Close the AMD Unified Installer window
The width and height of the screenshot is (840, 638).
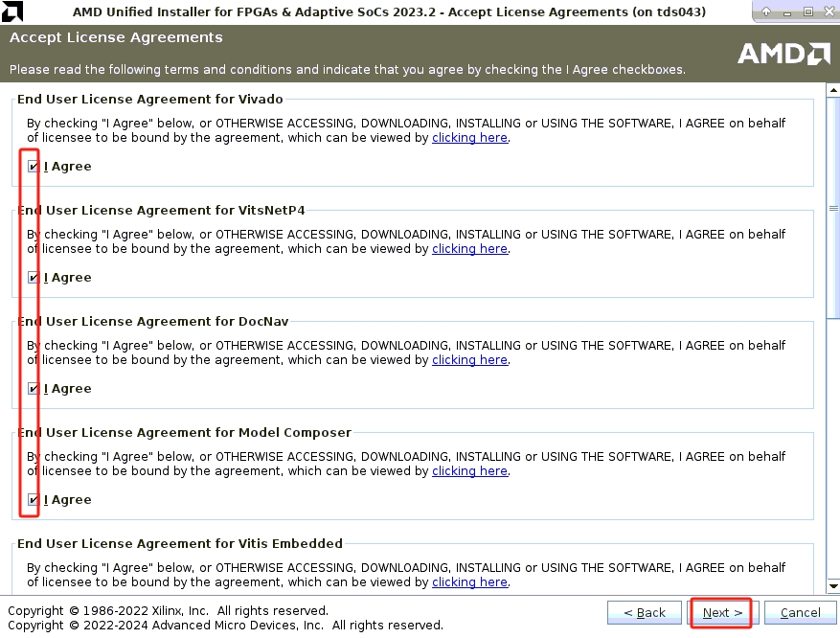pyautogui.click(x=827, y=11)
